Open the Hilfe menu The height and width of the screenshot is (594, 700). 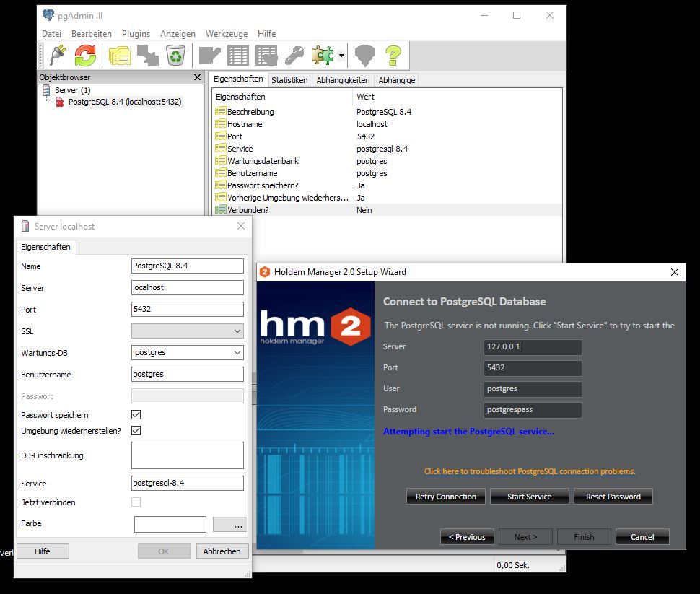pos(266,33)
